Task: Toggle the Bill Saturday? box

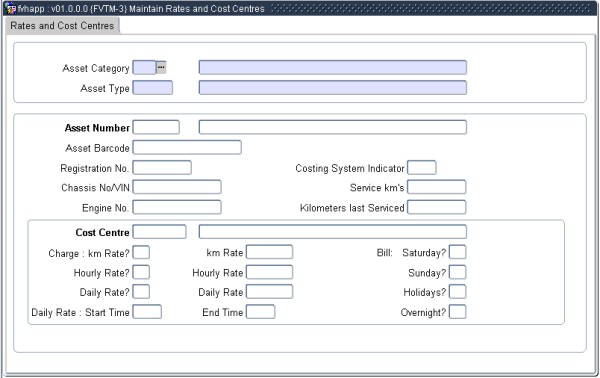Action: tap(458, 252)
